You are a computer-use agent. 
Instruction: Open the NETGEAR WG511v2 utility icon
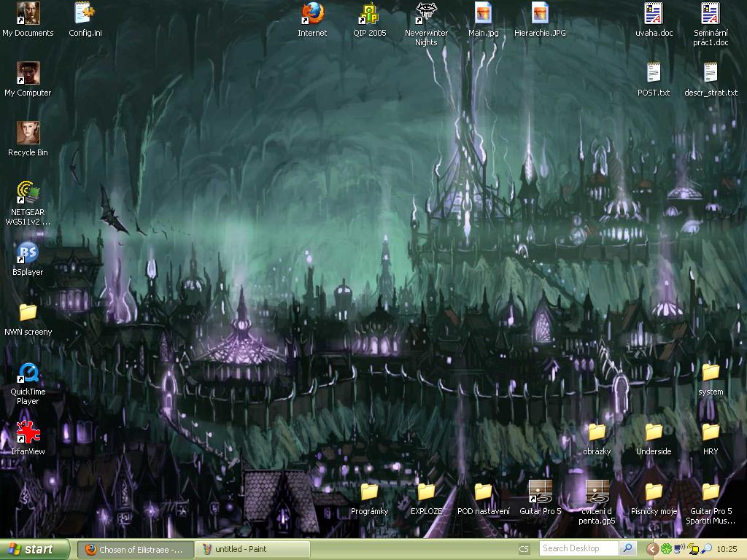pyautogui.click(x=28, y=193)
